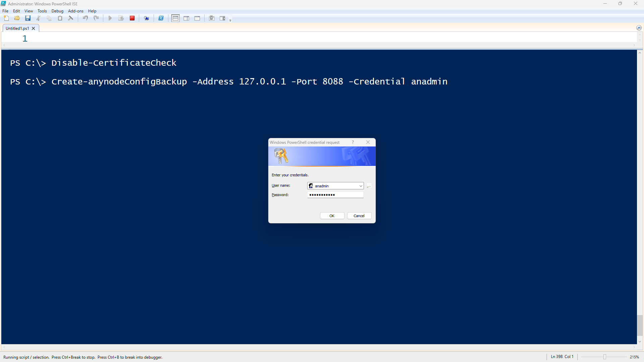Open the Add-ons menu
This screenshot has width=644, height=362.
coord(76,11)
